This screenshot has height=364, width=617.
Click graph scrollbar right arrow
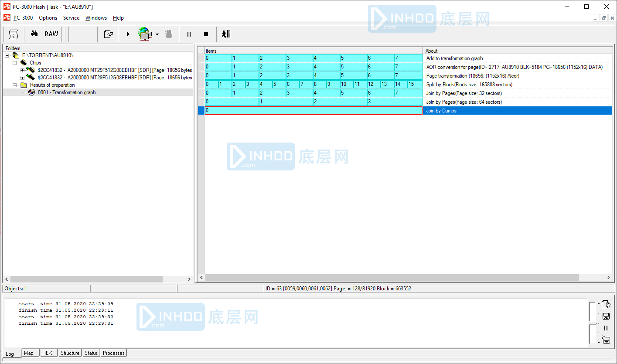click(609, 278)
